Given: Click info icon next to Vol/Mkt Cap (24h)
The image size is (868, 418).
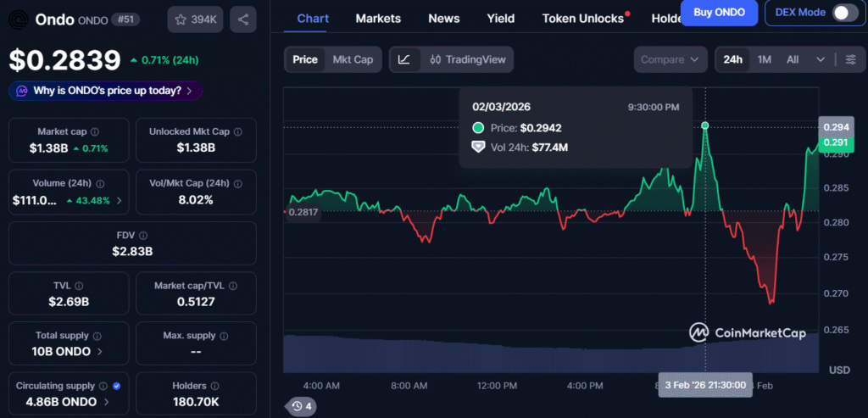Looking at the screenshot, I should [237, 183].
